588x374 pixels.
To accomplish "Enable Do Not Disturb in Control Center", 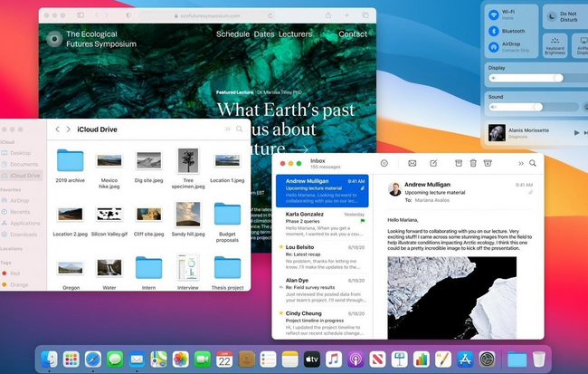I will 552,16.
